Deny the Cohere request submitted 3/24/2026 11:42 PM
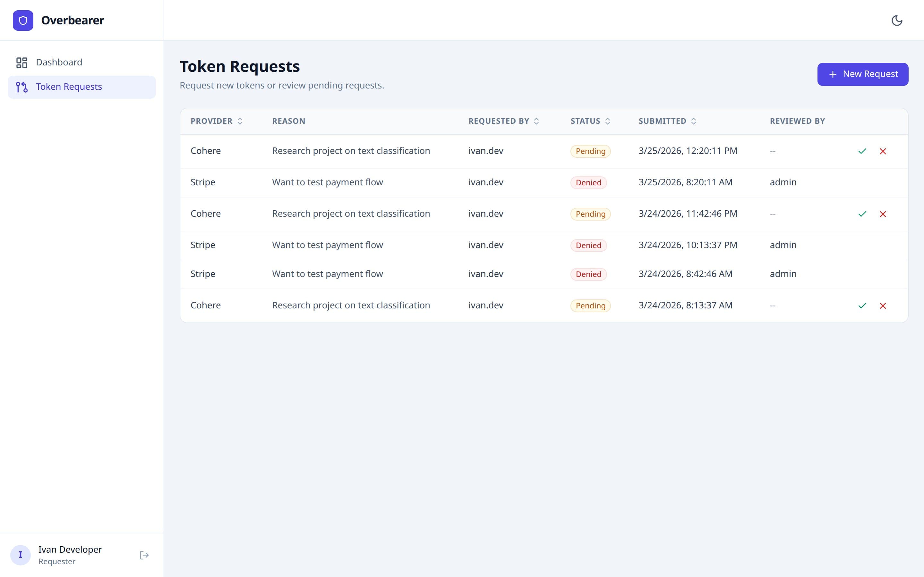This screenshot has height=577, width=924. pos(883,214)
